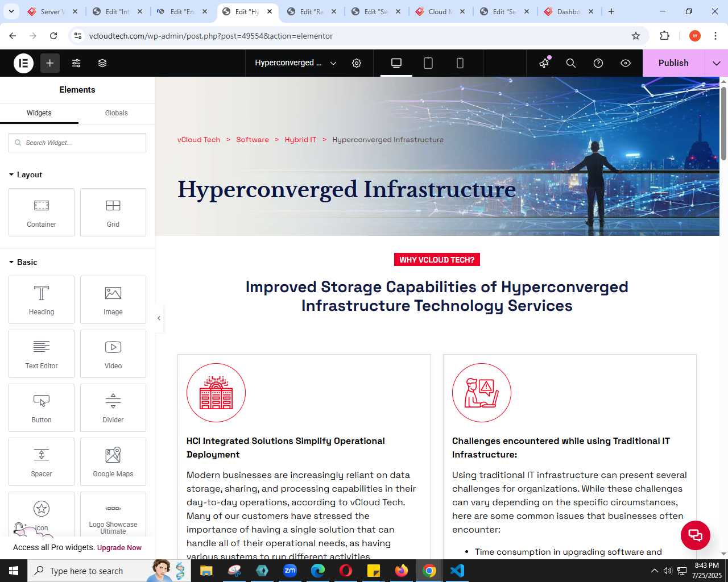Open Visual Studio Code from taskbar
Screen dimensions: 728x582
457,571
